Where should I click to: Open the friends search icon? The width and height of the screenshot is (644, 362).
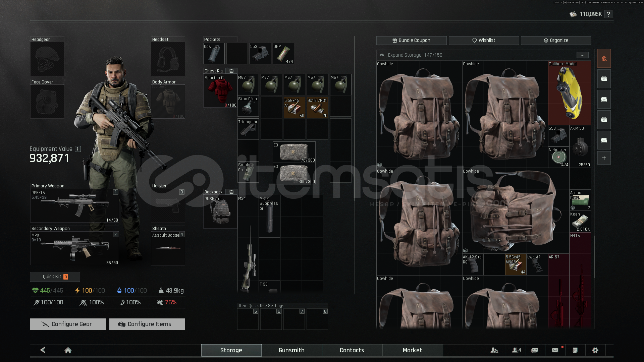pos(494,350)
